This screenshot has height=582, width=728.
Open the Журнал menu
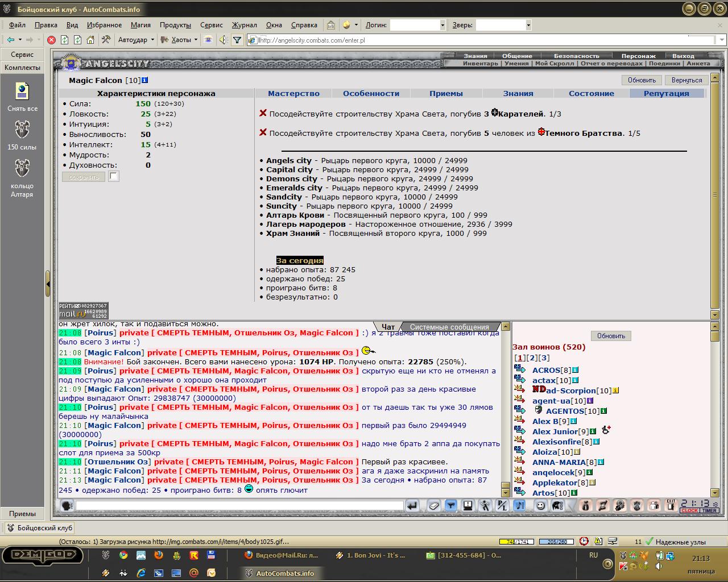pyautogui.click(x=244, y=25)
